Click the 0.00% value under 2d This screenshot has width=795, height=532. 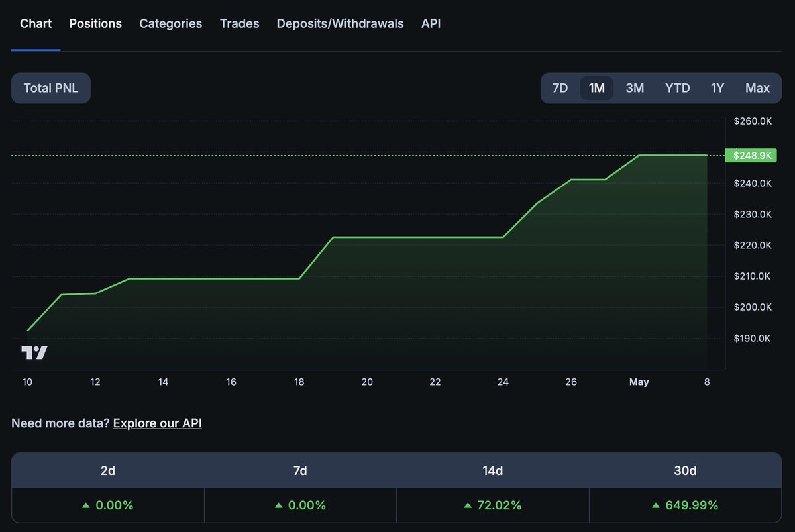click(x=114, y=505)
